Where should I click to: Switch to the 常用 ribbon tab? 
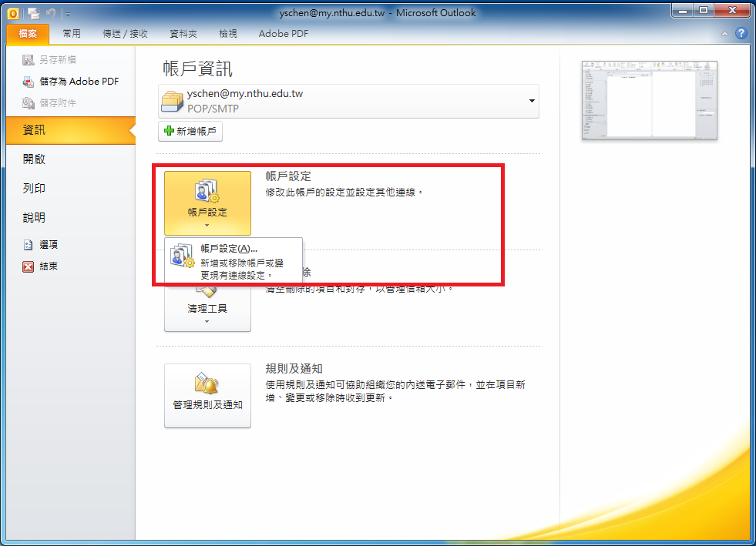pos(72,34)
